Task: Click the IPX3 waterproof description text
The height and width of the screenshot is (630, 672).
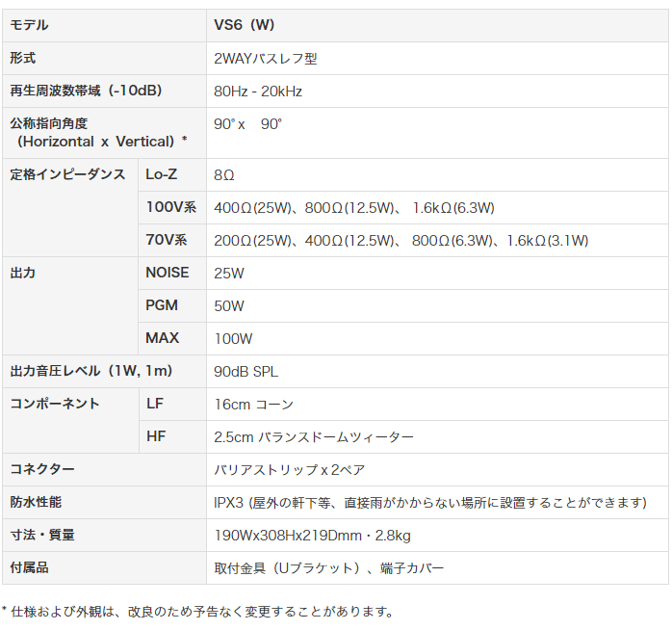Action: click(430, 502)
